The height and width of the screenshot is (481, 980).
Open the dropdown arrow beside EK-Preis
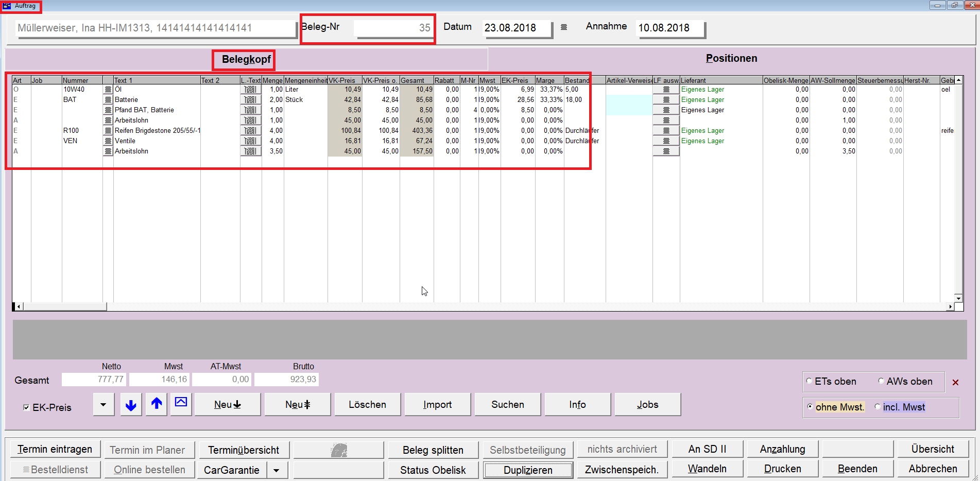pyautogui.click(x=104, y=405)
